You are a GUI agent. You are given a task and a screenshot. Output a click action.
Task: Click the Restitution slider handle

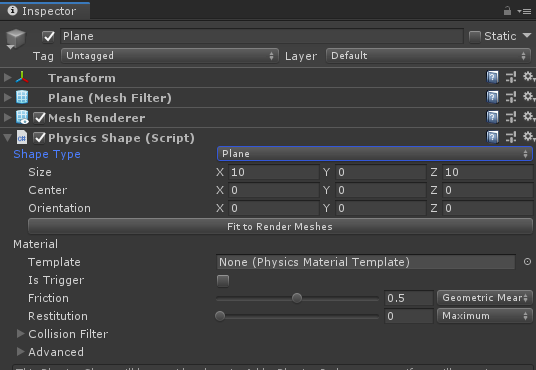tap(220, 316)
